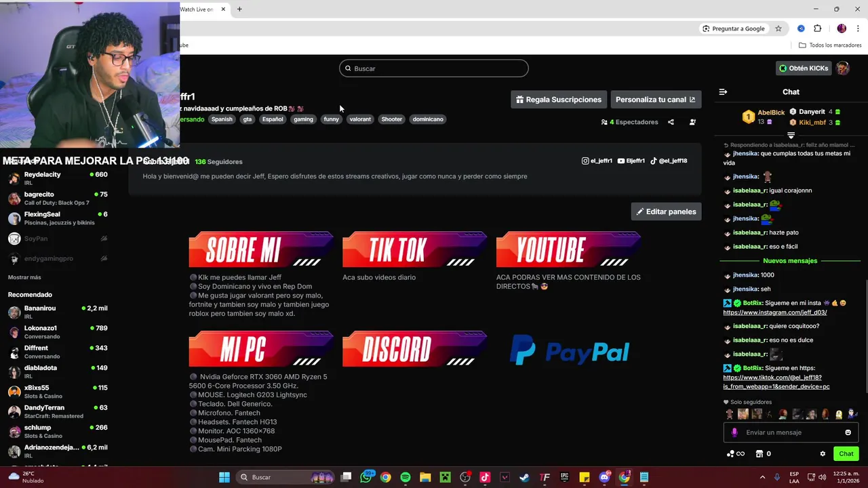Open the profile avatar in the header

click(x=842, y=68)
